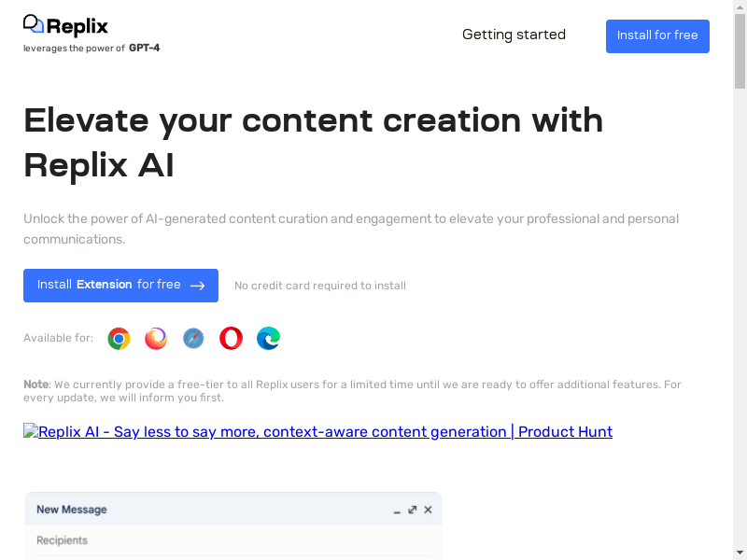The image size is (747, 560).
Task: Minimize the New Message compose window
Action: [397, 511]
